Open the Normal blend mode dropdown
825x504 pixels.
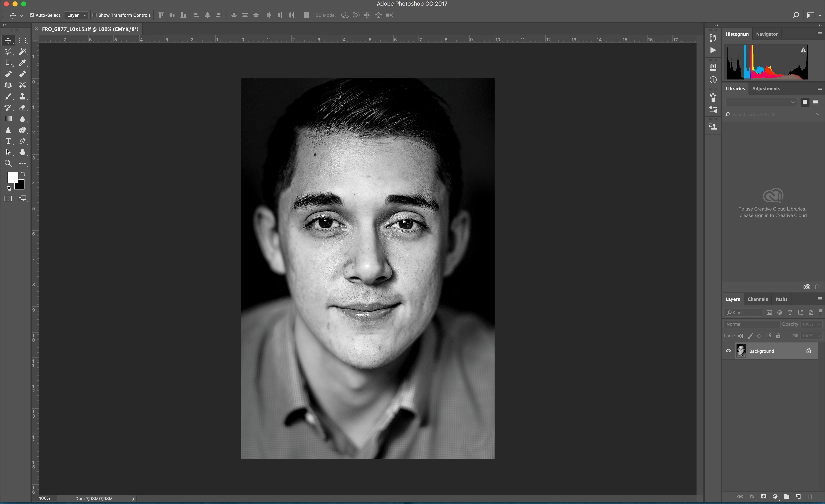[752, 324]
